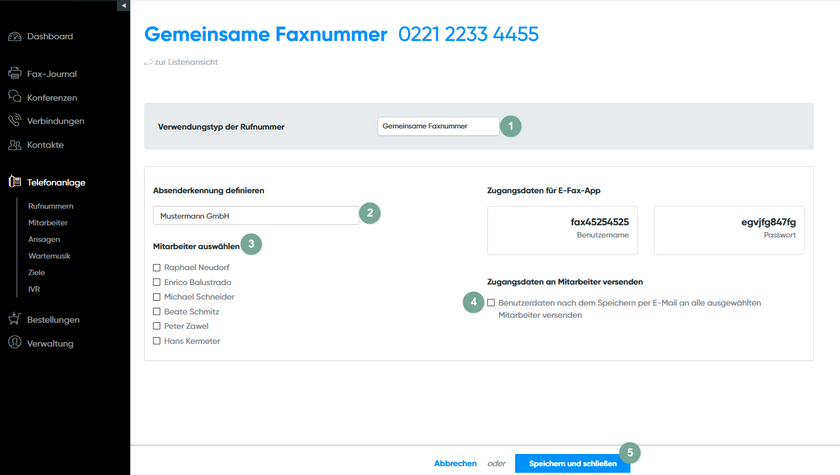Check the Hans Kermeter checkbox
Screen dimensions: 840x475
click(x=156, y=341)
